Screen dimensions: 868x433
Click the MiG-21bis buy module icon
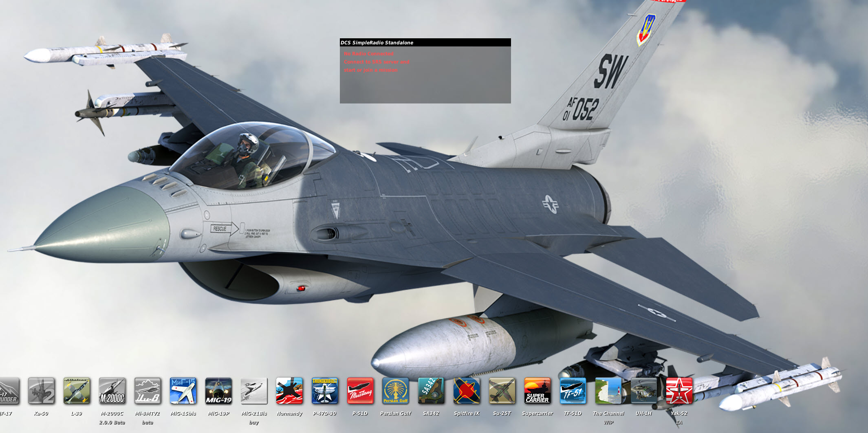pyautogui.click(x=254, y=391)
